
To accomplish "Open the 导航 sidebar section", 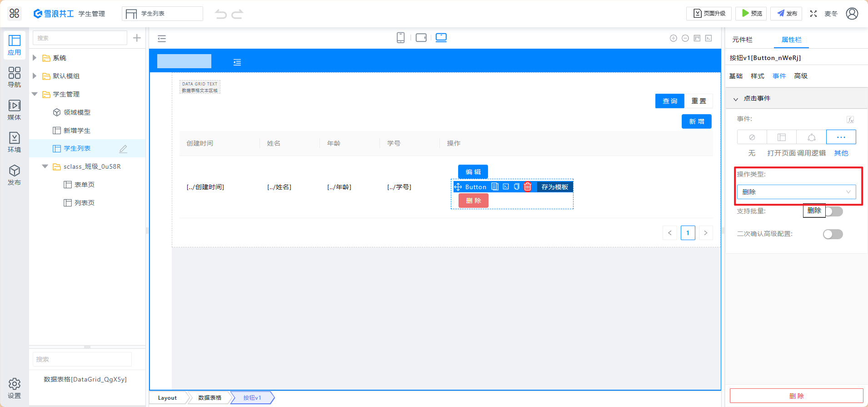I will 15,77.
